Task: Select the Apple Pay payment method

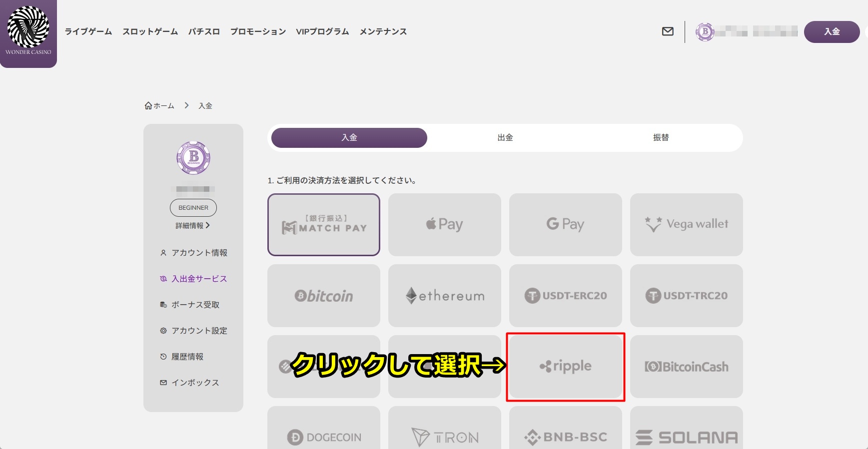Action: tap(445, 225)
